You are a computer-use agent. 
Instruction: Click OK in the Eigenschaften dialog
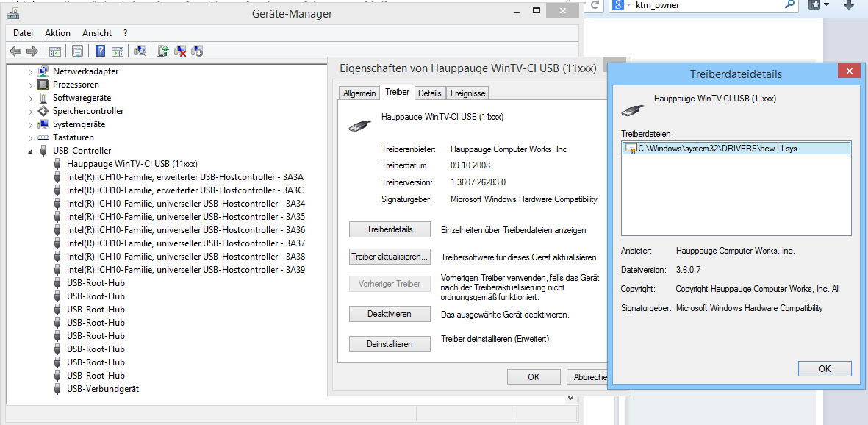tap(533, 376)
